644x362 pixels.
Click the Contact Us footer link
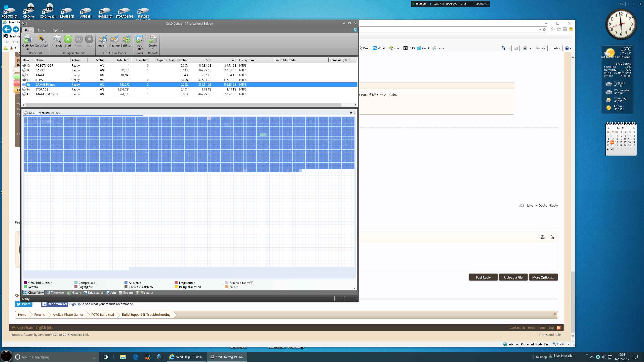click(x=517, y=328)
